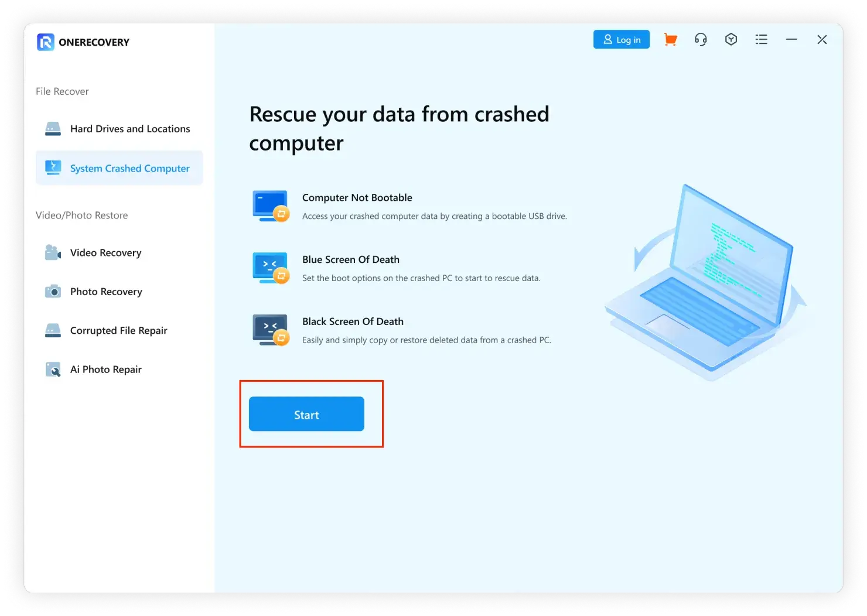Choose Ai Photo Repair option
Viewport: 867px width, 616px height.
105,369
